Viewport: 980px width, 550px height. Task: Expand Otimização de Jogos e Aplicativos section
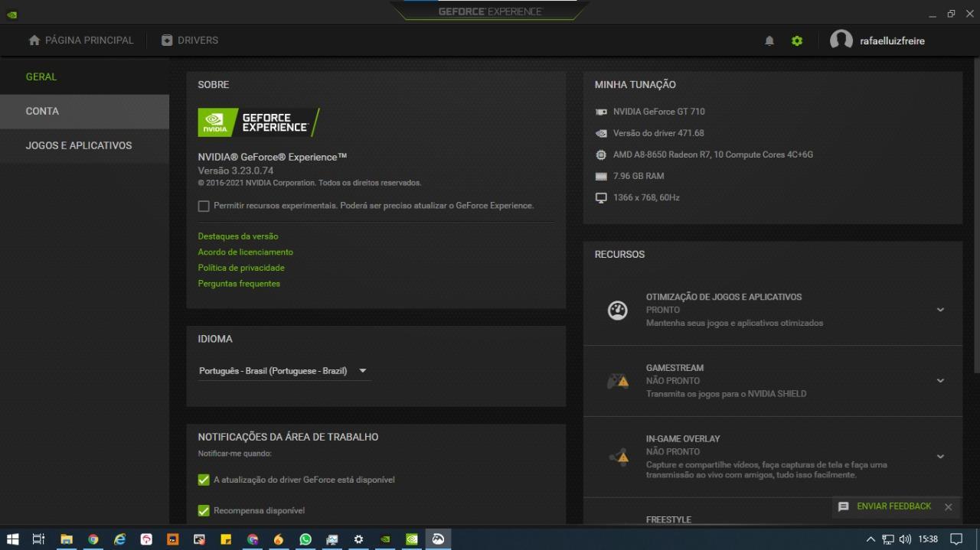click(x=940, y=310)
